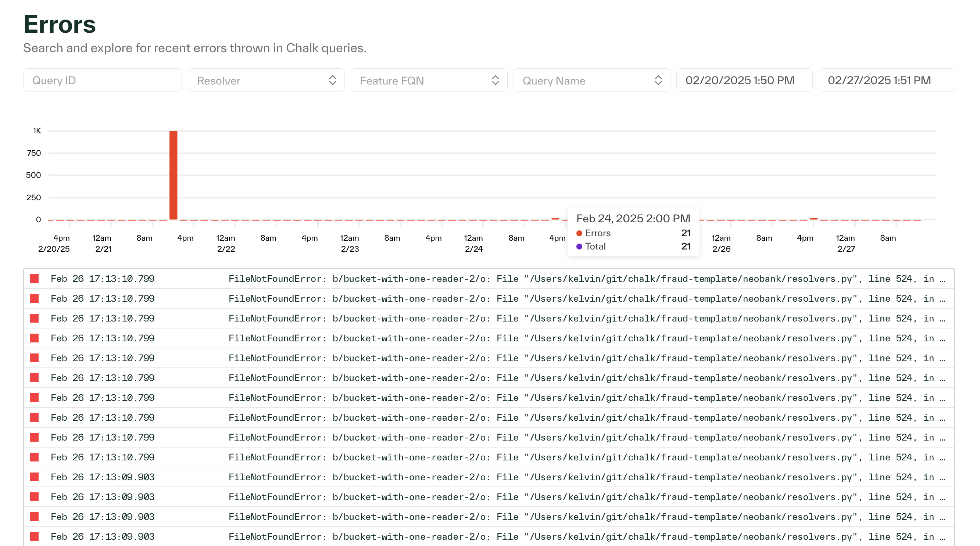Click the purple Total legend dot in tooltip
Image resolution: width=980 pixels, height=546 pixels.
coord(579,247)
